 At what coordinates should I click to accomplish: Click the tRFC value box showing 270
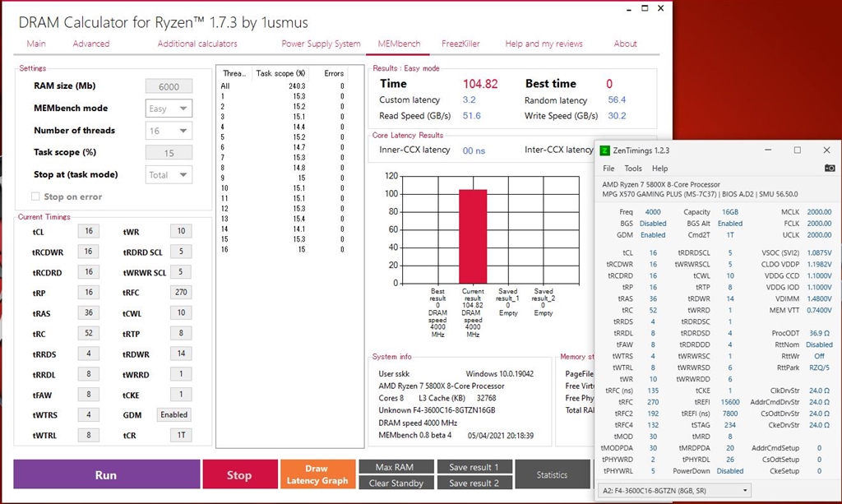[x=181, y=292]
